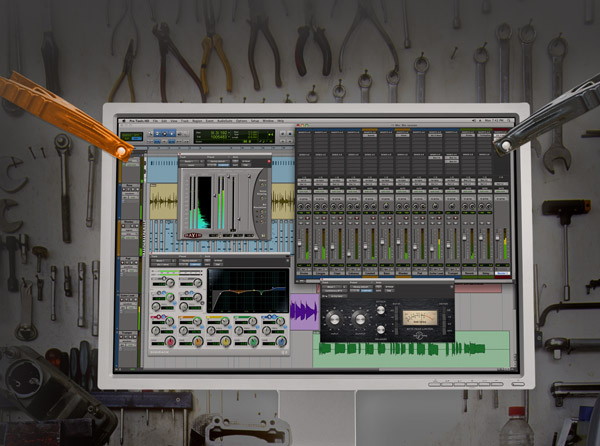Open the BF76 plug-in preset dropdown

[361, 286]
